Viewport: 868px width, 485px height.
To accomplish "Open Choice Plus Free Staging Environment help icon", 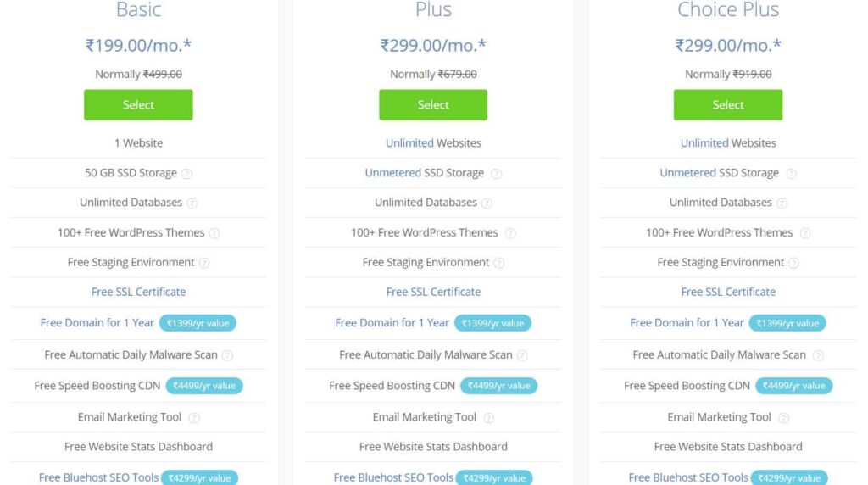I will 793,263.
